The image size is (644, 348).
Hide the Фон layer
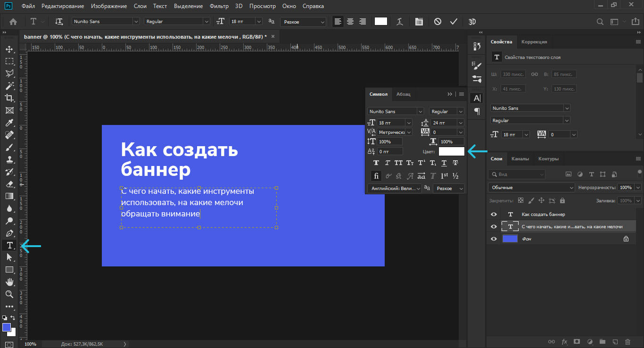(494, 239)
